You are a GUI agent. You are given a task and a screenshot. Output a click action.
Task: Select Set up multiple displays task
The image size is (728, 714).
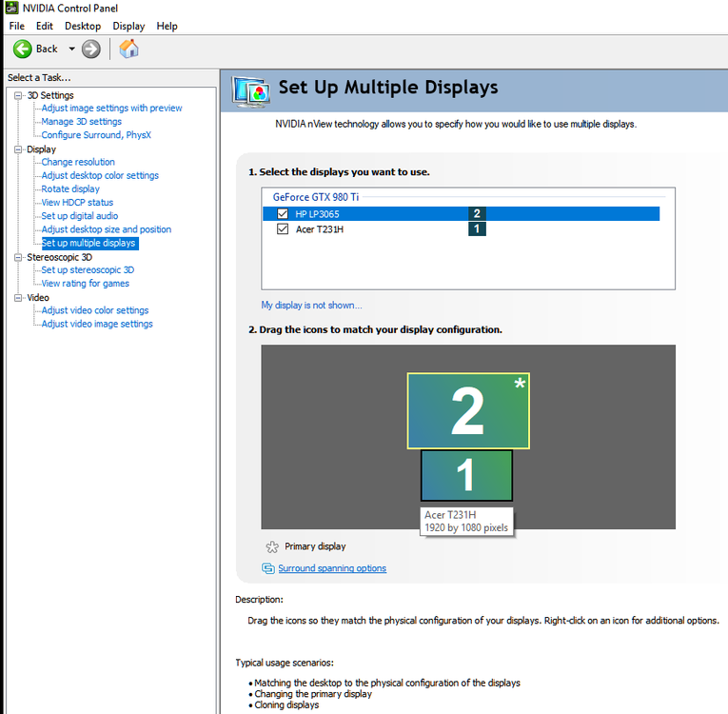pyautogui.click(x=89, y=243)
